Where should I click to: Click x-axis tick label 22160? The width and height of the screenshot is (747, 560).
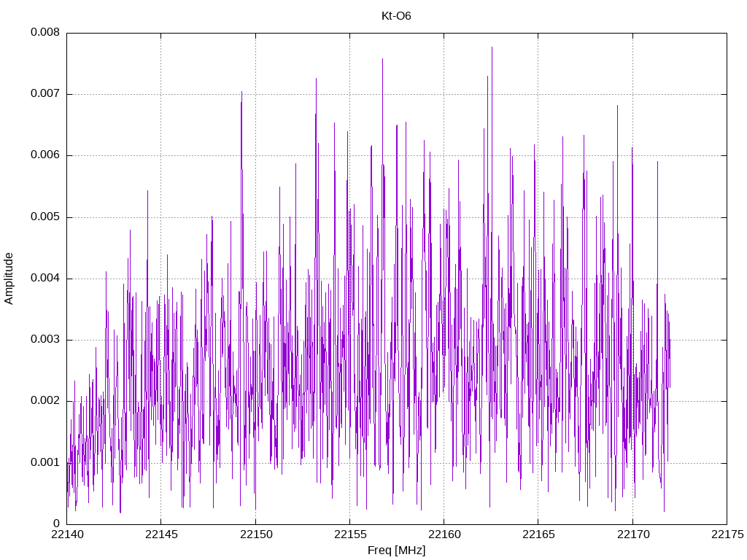click(444, 534)
